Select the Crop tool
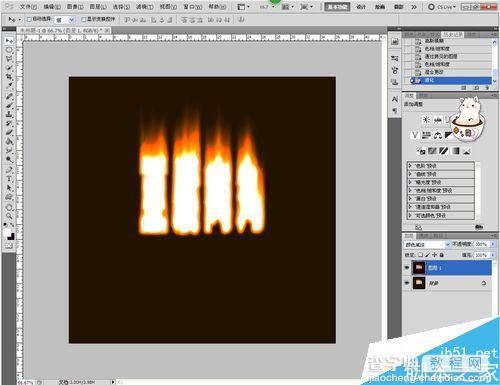The image size is (500, 385). (9, 77)
